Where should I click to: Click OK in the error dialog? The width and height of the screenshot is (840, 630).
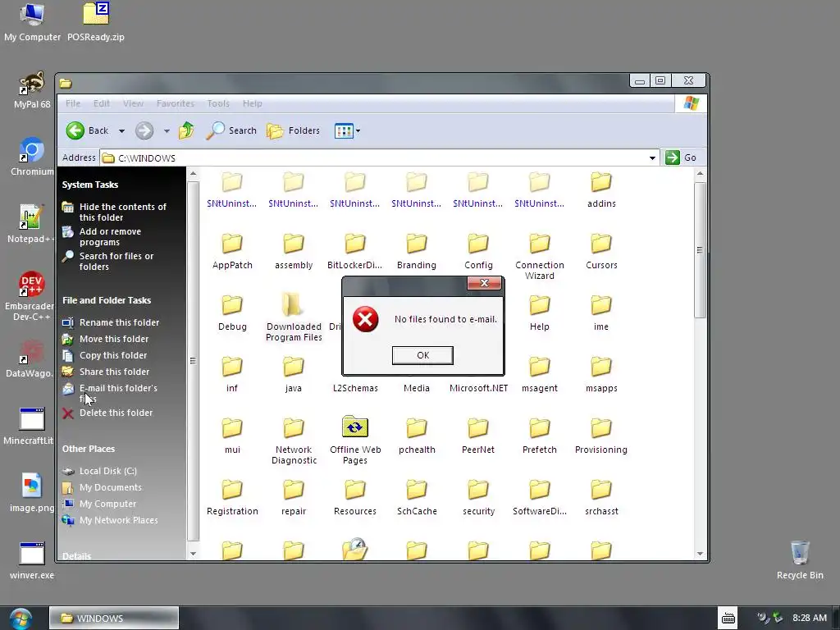[422, 355]
